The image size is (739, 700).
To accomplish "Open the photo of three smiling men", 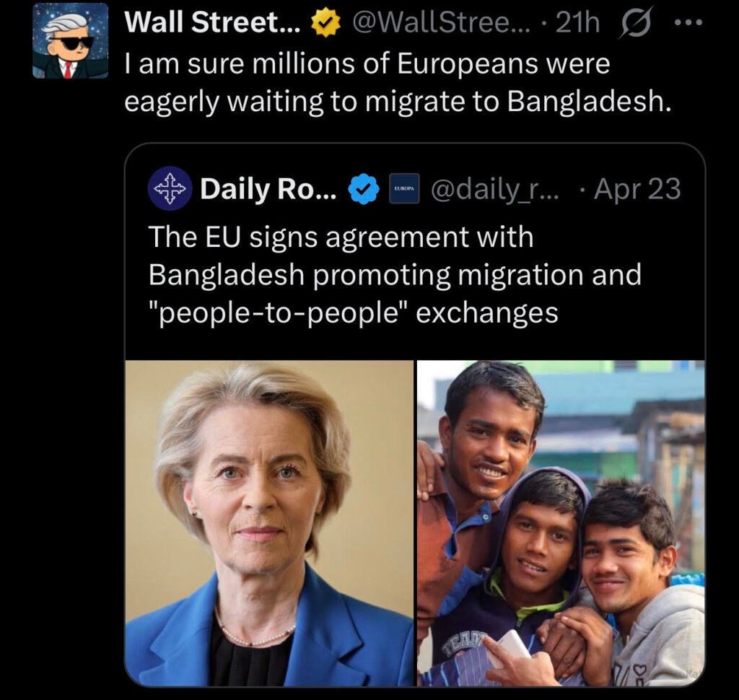I will 561,523.
